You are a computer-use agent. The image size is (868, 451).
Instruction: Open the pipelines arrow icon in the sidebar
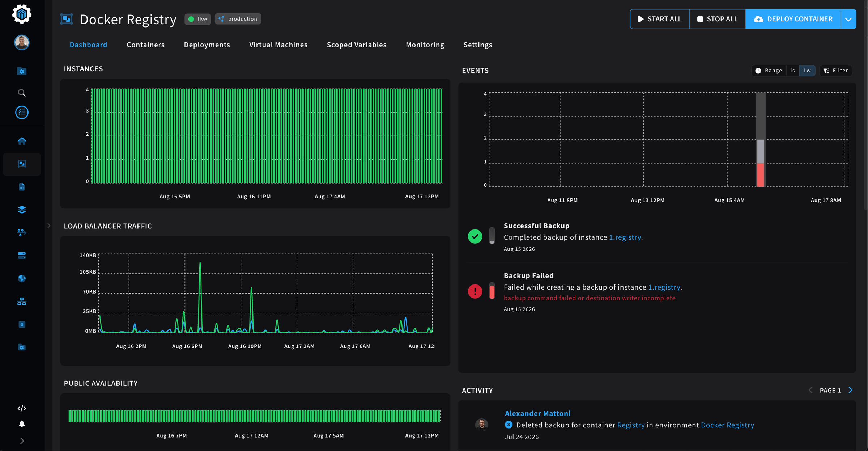click(22, 232)
